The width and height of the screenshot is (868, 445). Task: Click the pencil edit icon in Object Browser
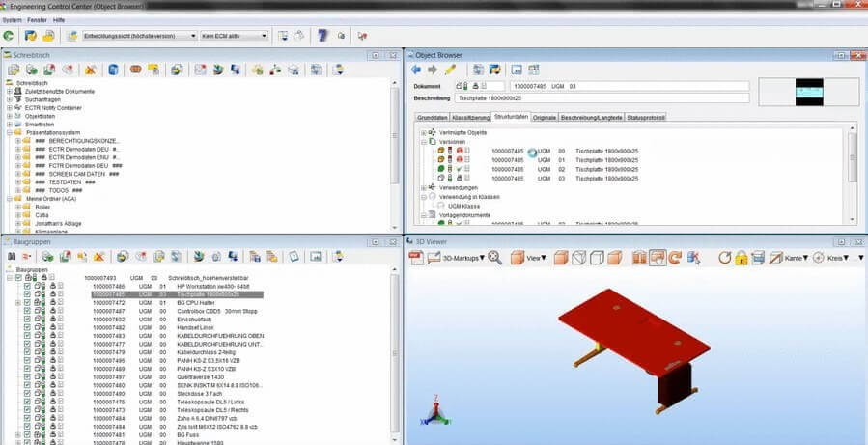click(450, 70)
